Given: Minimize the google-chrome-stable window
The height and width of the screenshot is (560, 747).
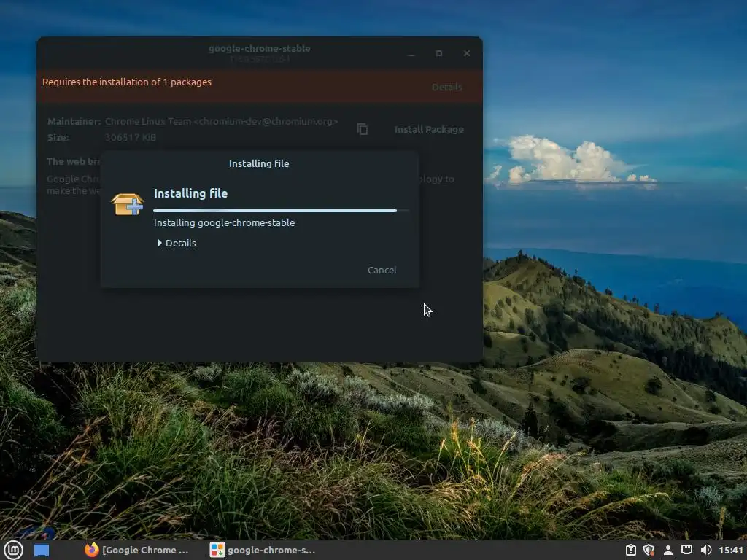Looking at the screenshot, I should (x=411, y=54).
